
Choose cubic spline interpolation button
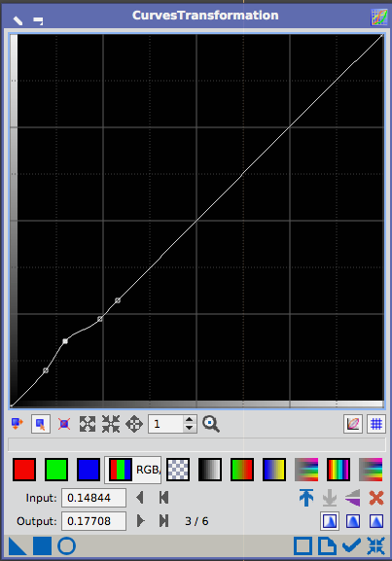pos(353,521)
